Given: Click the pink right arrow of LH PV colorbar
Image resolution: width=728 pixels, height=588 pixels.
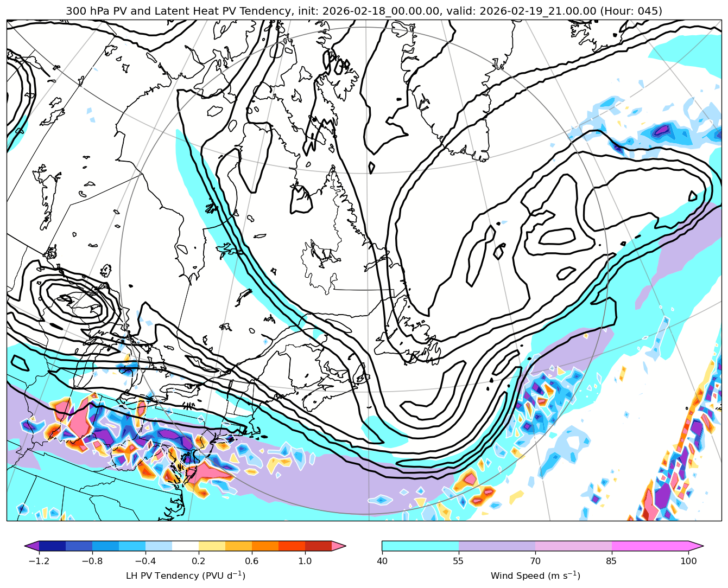Looking at the screenshot, I should point(339,546).
